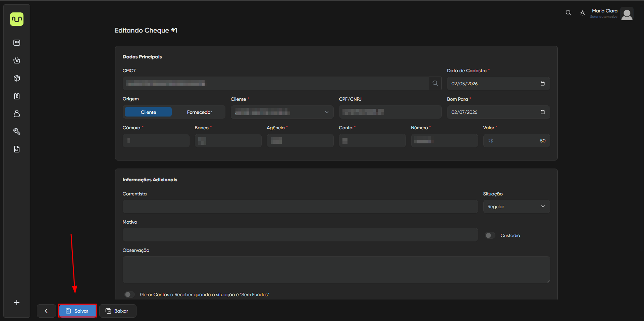This screenshot has width=644, height=321.
Task: Click the Salvar button
Action: click(x=77, y=311)
